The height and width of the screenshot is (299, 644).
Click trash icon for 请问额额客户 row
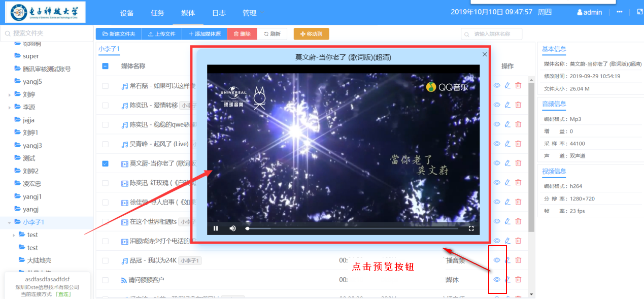pos(518,279)
